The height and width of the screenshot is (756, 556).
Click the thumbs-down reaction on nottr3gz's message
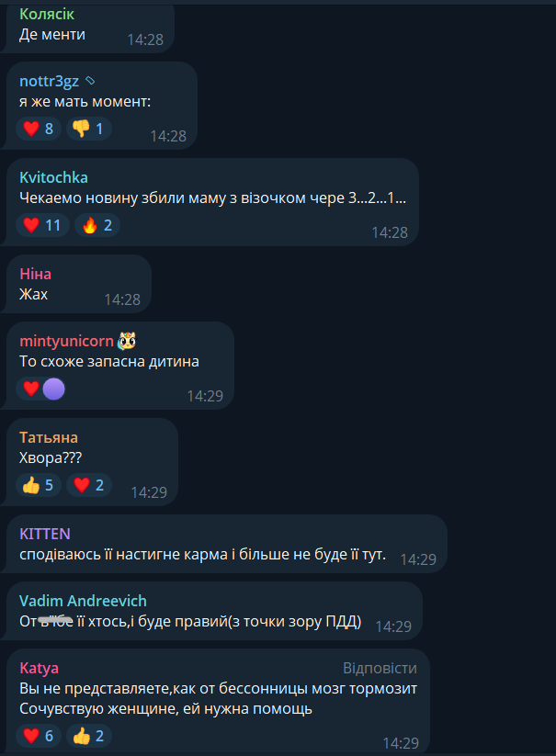89,129
